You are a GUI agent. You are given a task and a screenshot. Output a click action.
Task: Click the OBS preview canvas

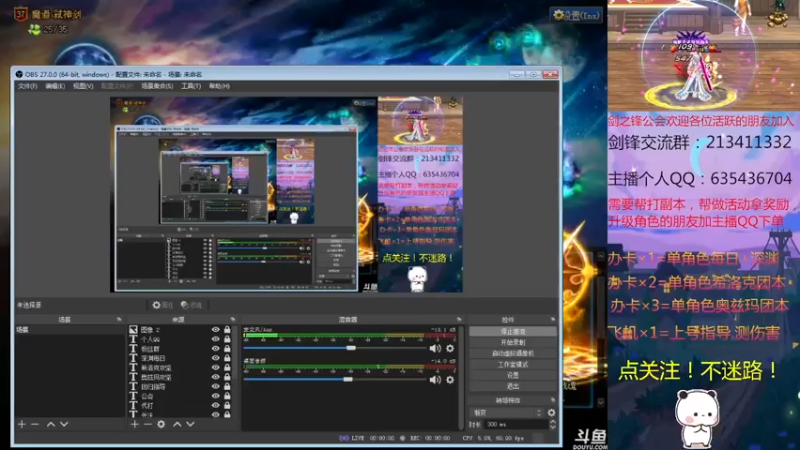point(286,194)
